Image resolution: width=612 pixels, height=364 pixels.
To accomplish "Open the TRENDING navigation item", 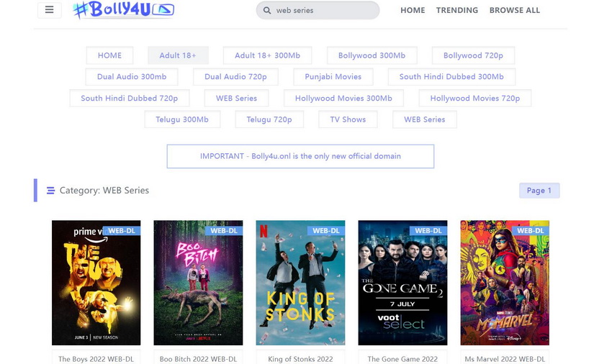I will [456, 11].
